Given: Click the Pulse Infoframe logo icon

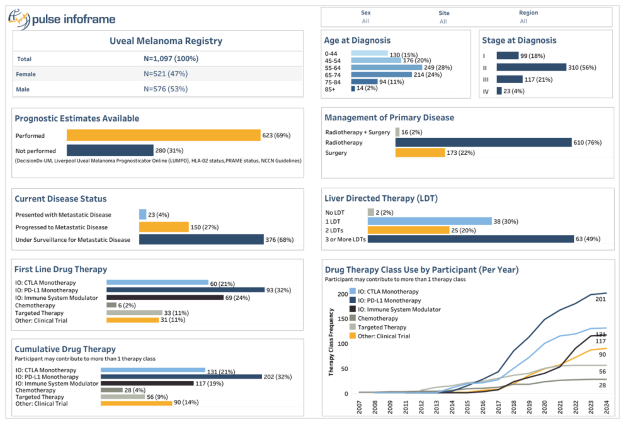Looking at the screenshot, I should tap(16, 17).
